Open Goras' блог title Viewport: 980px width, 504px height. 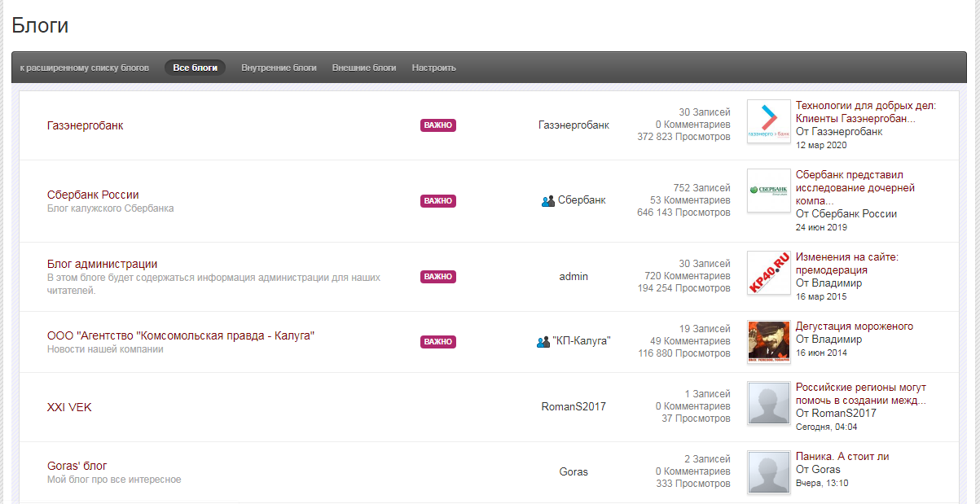[77, 466]
